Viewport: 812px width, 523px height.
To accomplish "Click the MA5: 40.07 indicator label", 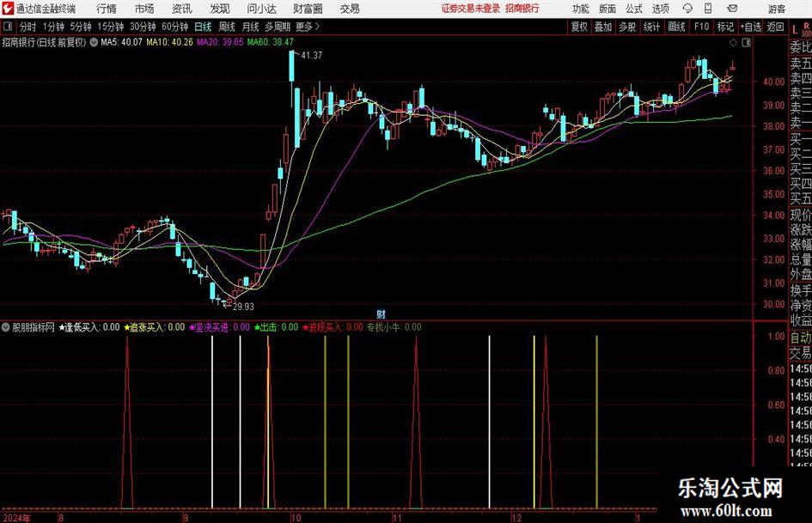I will click(121, 42).
